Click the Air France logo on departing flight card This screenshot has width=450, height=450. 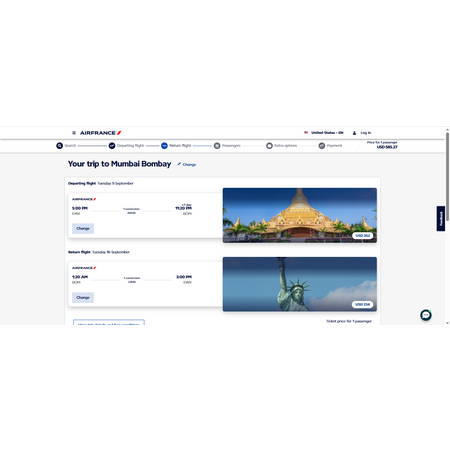(x=84, y=199)
